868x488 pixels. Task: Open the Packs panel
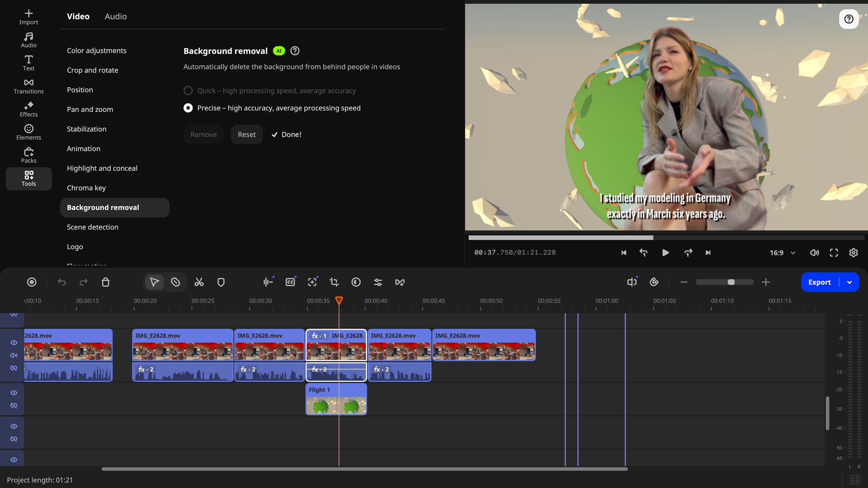coord(29,155)
